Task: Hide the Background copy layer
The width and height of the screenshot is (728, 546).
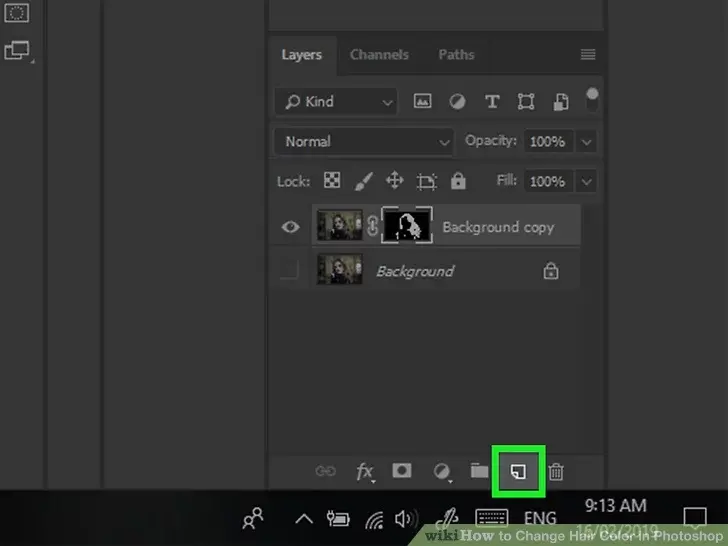Action: (290, 227)
